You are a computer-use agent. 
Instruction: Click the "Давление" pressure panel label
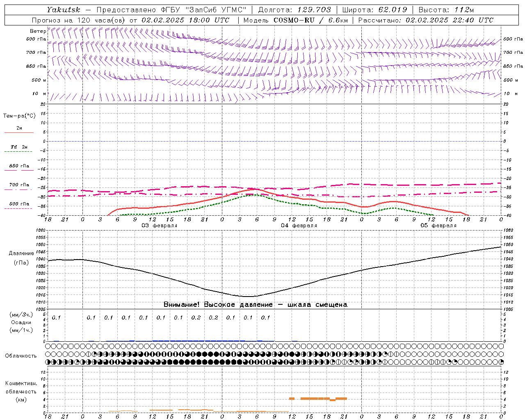(21, 253)
